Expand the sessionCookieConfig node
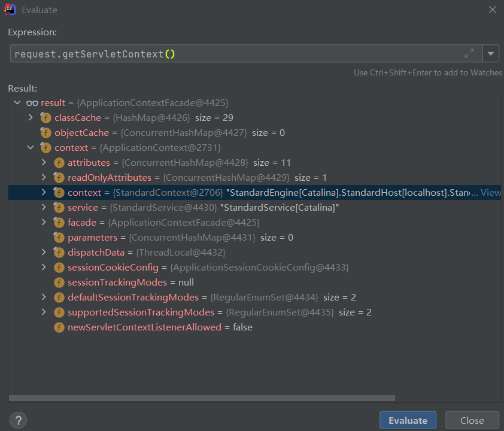The width and height of the screenshot is (504, 431). point(44,268)
